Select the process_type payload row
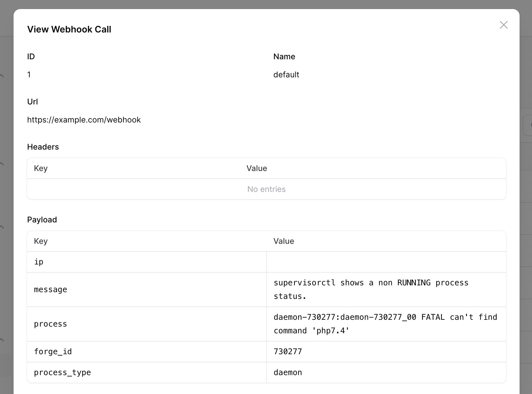This screenshot has height=394, width=532. [62, 372]
